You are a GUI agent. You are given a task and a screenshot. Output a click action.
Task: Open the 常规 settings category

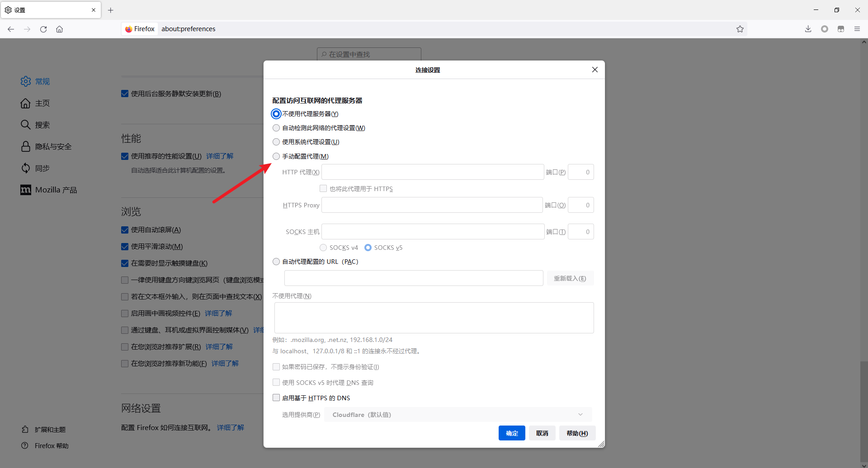35,81
